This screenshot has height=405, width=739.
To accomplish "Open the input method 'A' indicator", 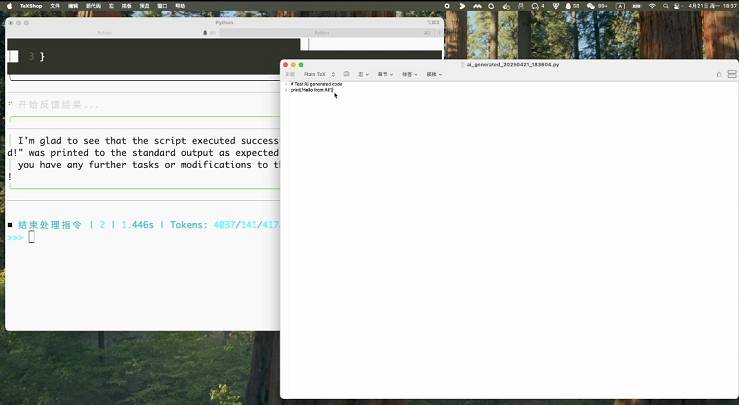I will (x=620, y=6).
